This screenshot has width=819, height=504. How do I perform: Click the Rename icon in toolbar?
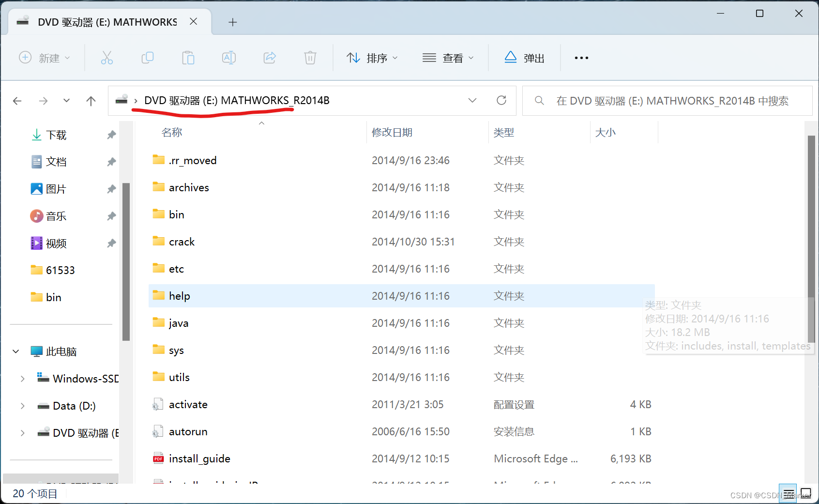(x=229, y=58)
